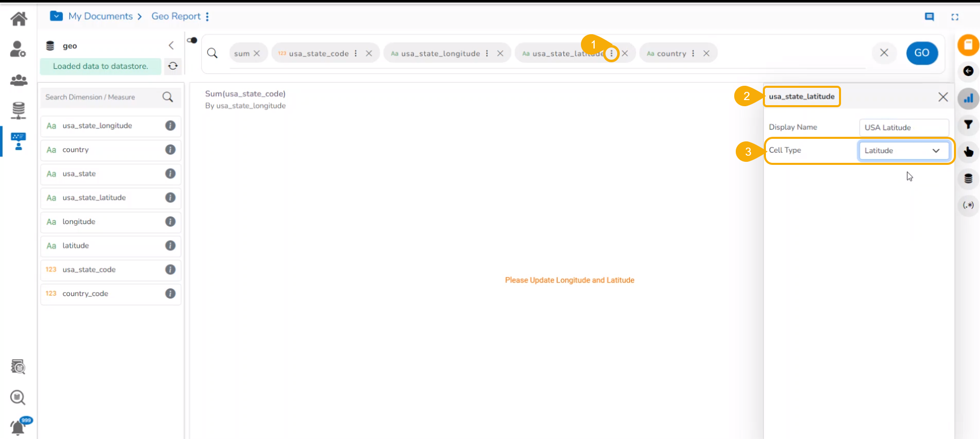Image resolution: width=980 pixels, height=439 pixels.
Task: Select latitude in dimension list
Action: pyautogui.click(x=111, y=246)
